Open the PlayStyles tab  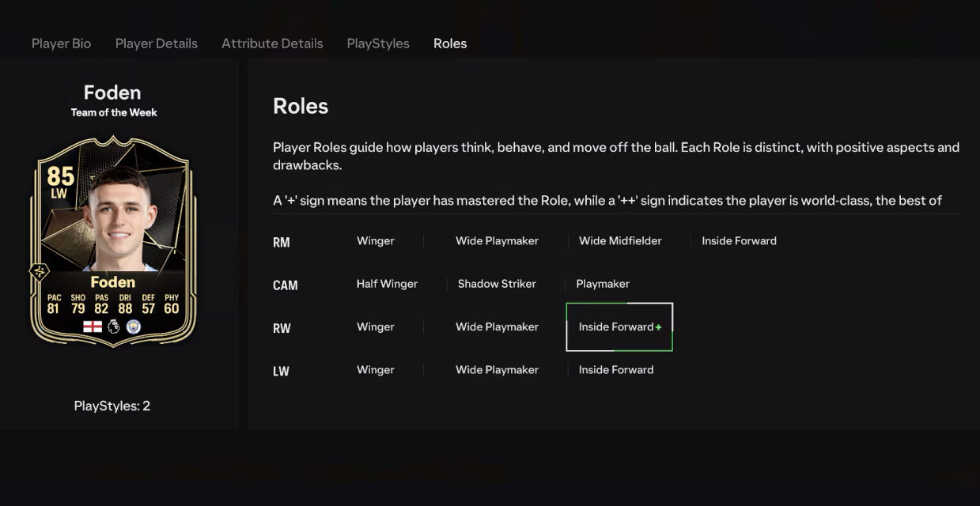pos(378,43)
